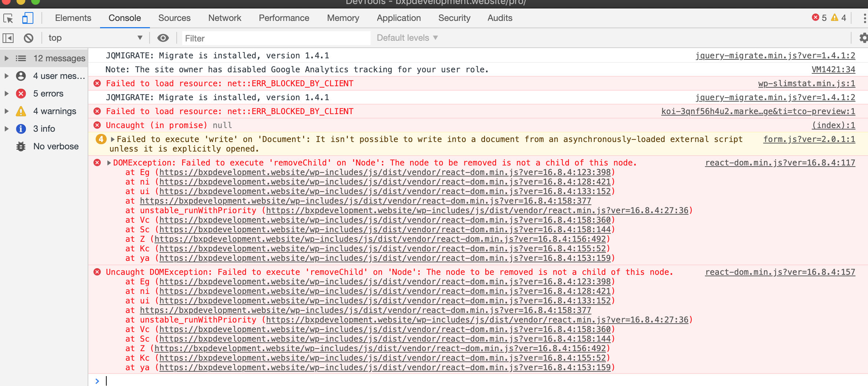Open console settings gear icon
Viewport: 868px width, 386px height.
863,38
